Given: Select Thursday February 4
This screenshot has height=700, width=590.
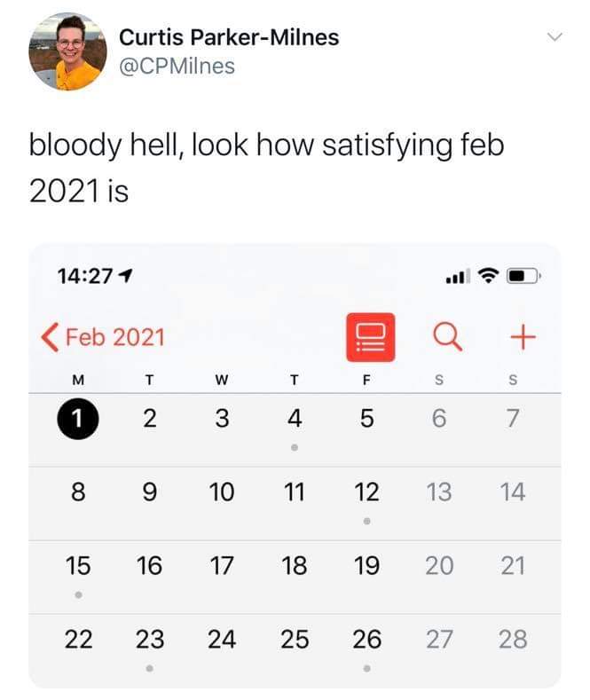Looking at the screenshot, I should point(295,418).
